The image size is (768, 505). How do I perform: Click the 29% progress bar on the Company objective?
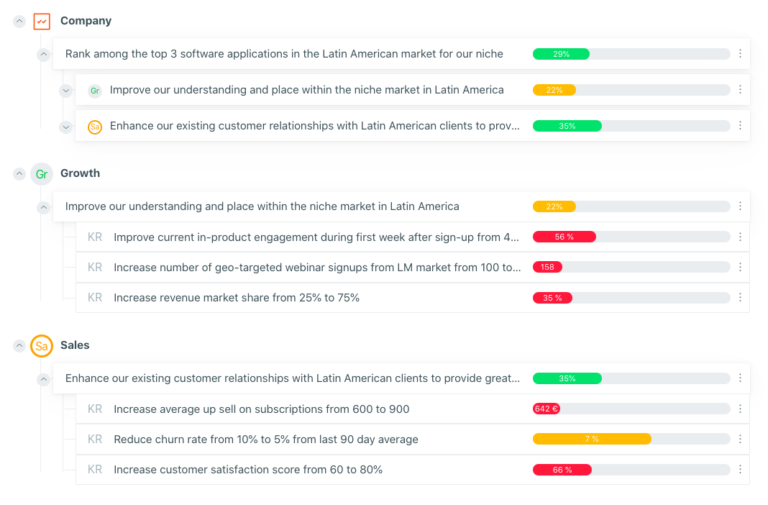(x=630, y=54)
